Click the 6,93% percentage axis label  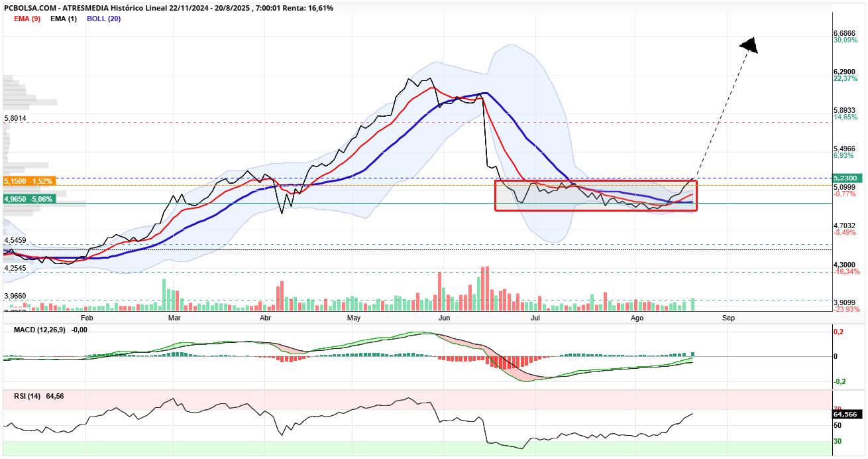[843, 156]
